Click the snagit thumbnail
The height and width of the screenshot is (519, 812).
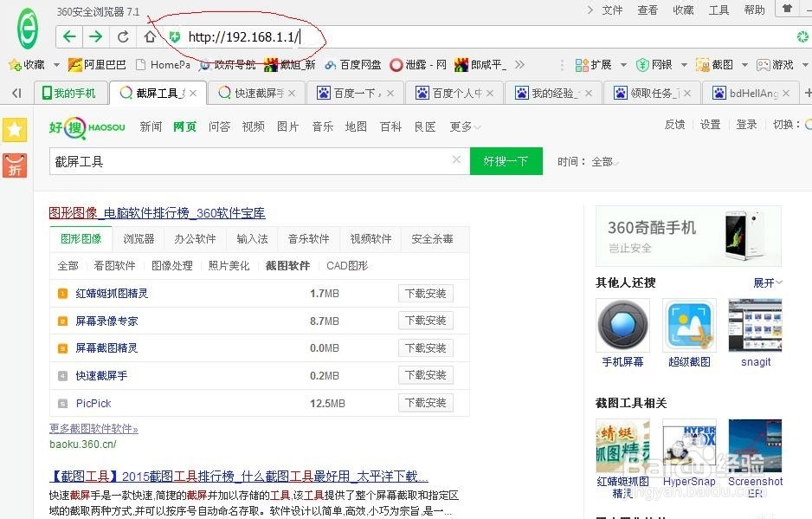(754, 326)
